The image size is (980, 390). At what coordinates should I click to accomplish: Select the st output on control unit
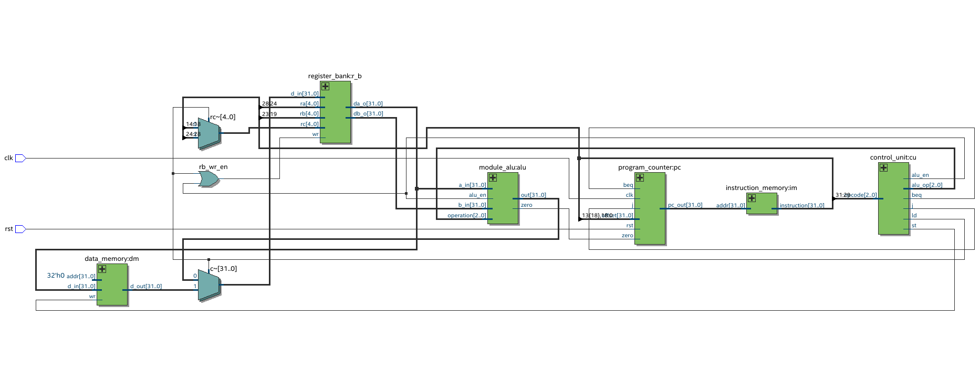pos(914,226)
